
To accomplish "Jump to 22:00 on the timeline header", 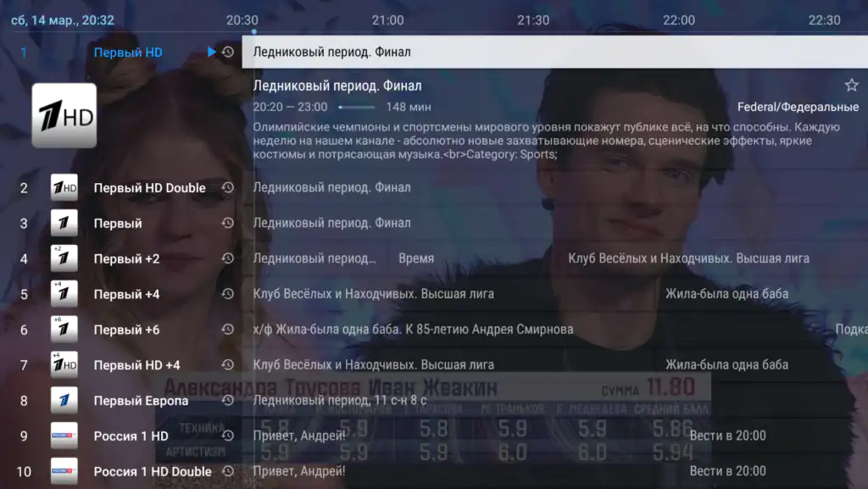I will coord(679,20).
